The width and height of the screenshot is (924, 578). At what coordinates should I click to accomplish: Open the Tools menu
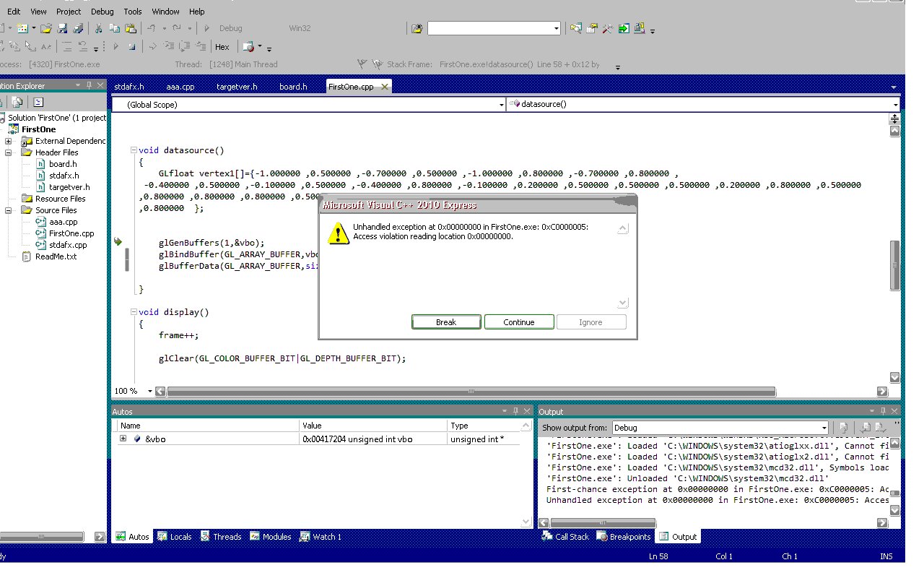(x=133, y=12)
